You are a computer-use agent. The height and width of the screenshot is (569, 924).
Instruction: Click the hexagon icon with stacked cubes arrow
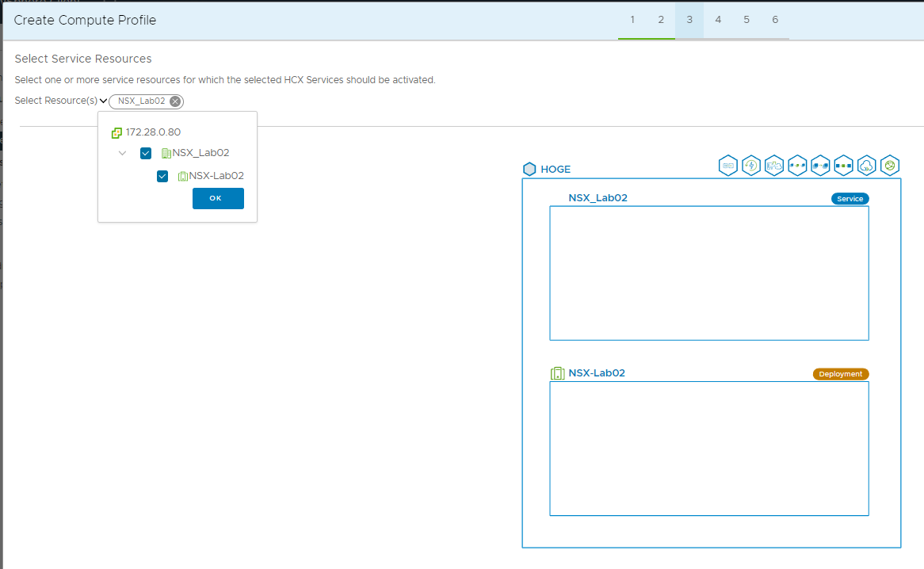[820, 166]
